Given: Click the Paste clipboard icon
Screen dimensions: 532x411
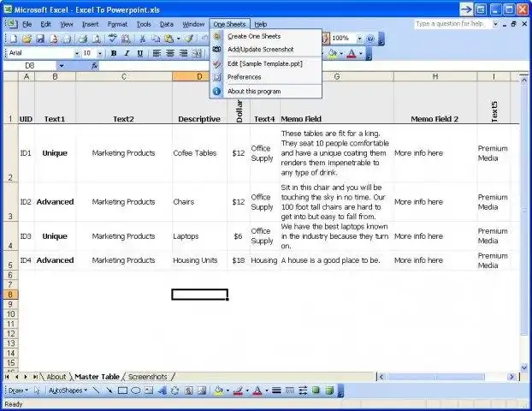Looking at the screenshot, I should click(168, 39).
